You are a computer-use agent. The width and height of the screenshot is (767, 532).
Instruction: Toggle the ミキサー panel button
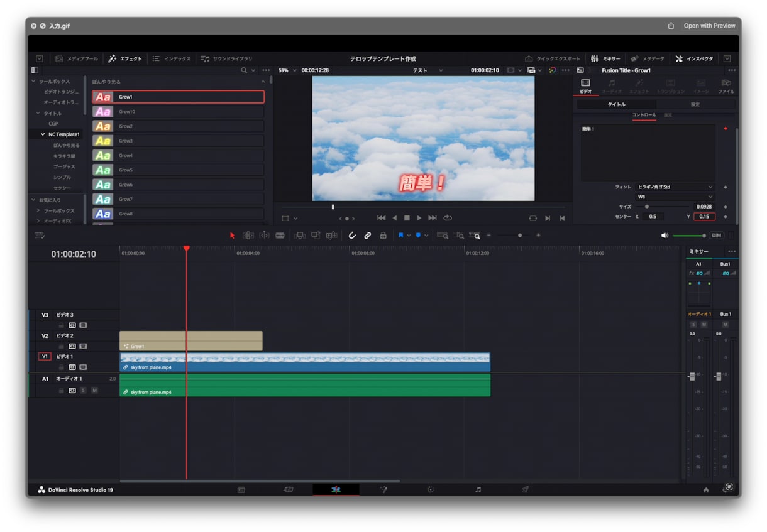[x=605, y=58]
